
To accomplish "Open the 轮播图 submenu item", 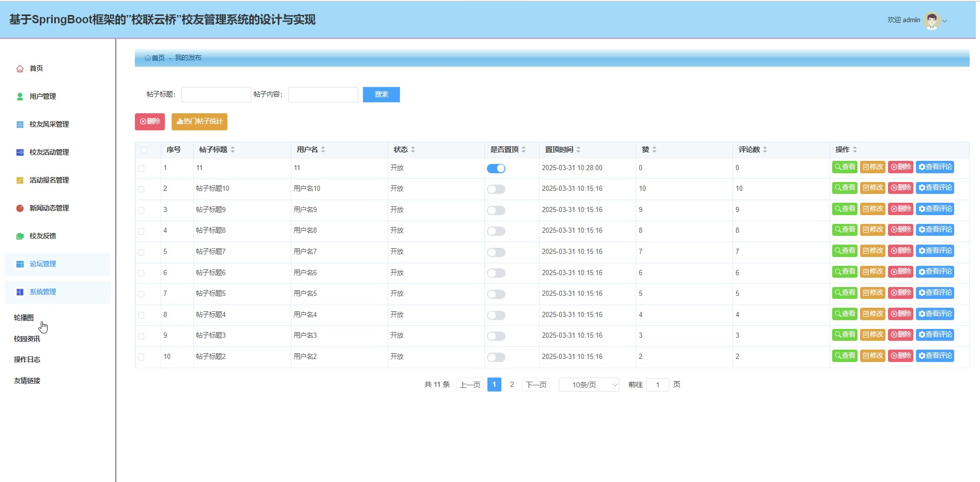I will coord(24,318).
